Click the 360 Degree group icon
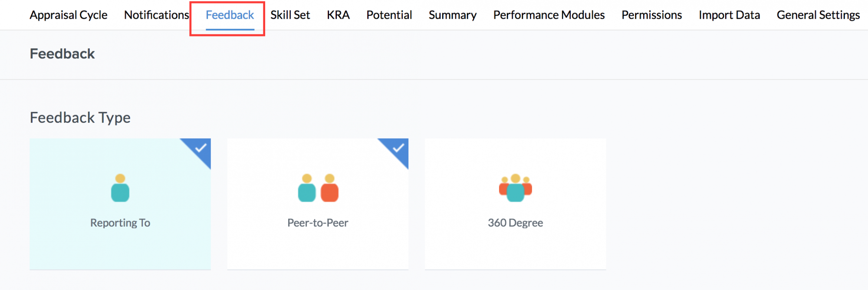 515,188
